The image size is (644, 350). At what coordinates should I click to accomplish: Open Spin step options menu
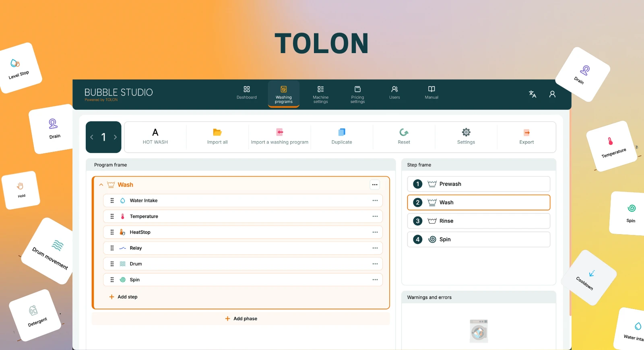(375, 280)
